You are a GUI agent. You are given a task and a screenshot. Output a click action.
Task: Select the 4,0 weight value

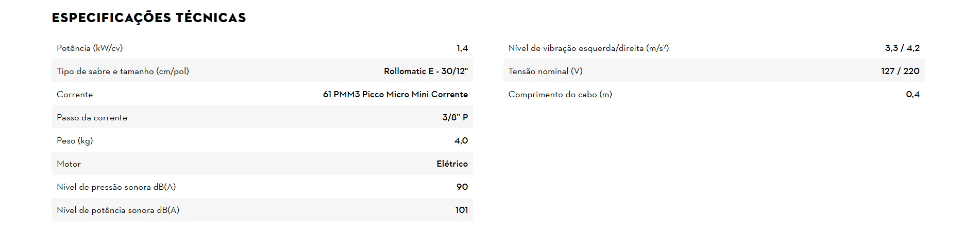pyautogui.click(x=461, y=140)
